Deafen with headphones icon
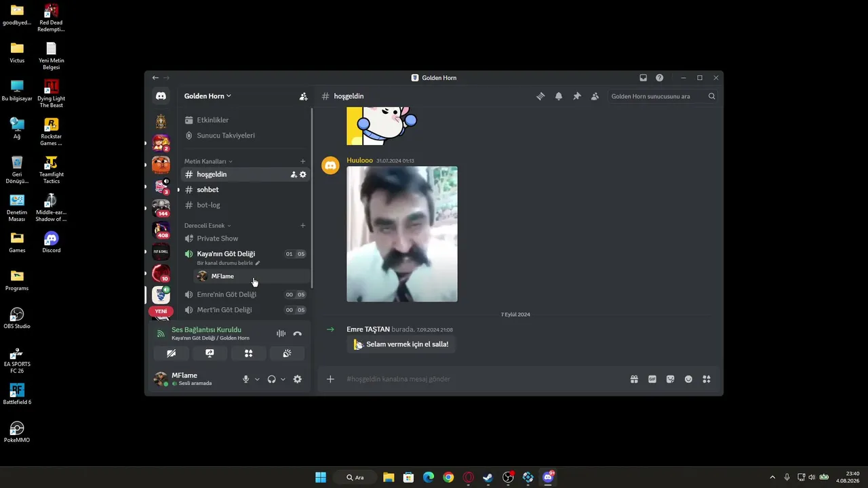 pos(271,380)
